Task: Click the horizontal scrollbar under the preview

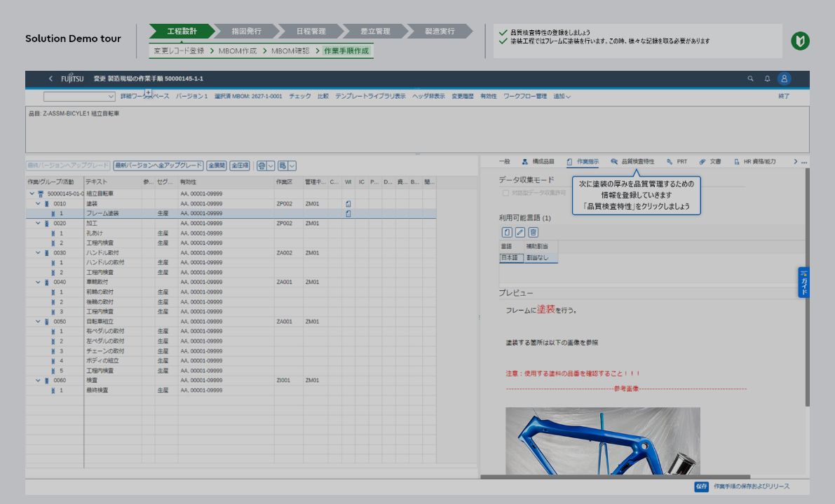Action: click(x=615, y=477)
